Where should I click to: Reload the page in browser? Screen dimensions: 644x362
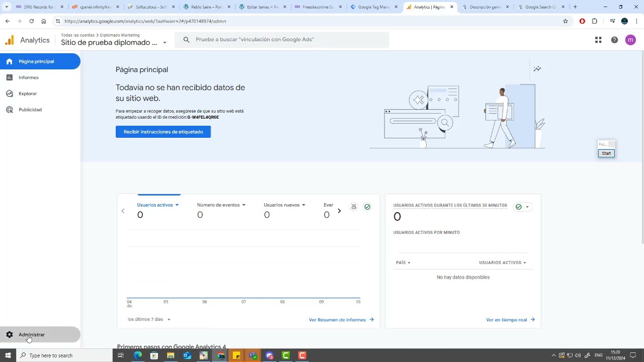click(x=31, y=21)
